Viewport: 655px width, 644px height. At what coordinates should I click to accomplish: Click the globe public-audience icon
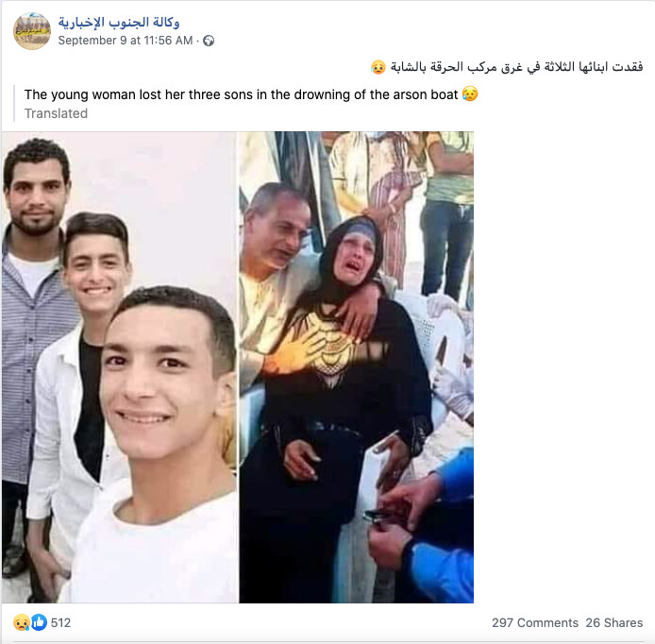209,41
